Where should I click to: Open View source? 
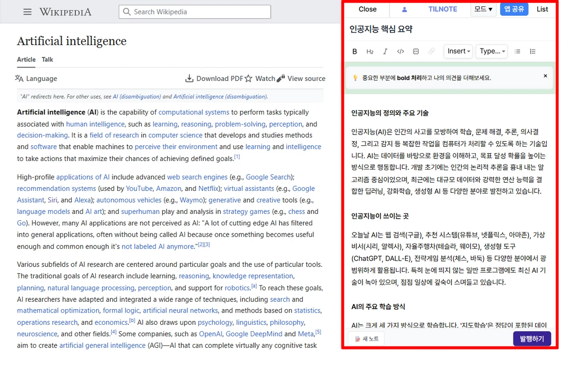coord(301,79)
